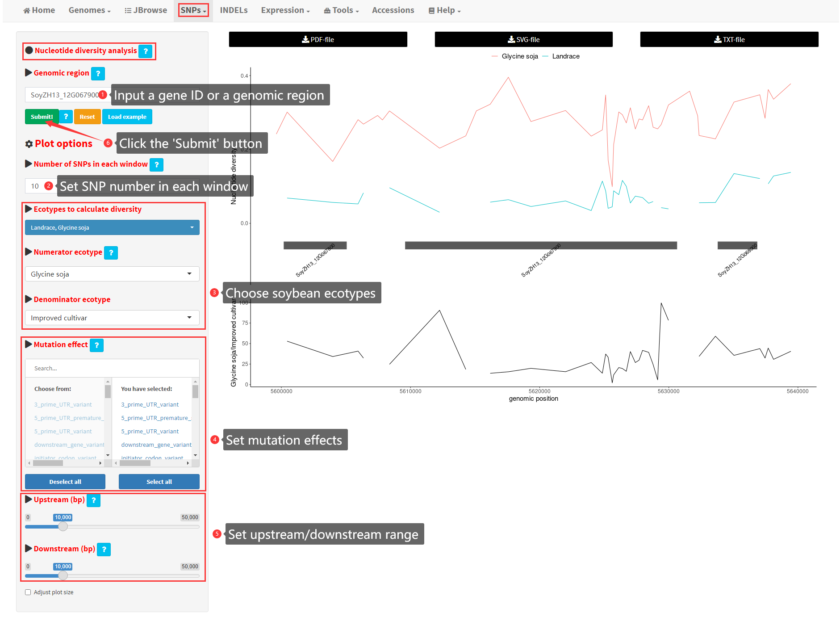Click help icon beside Nucleotide diversity analysis

(145, 51)
